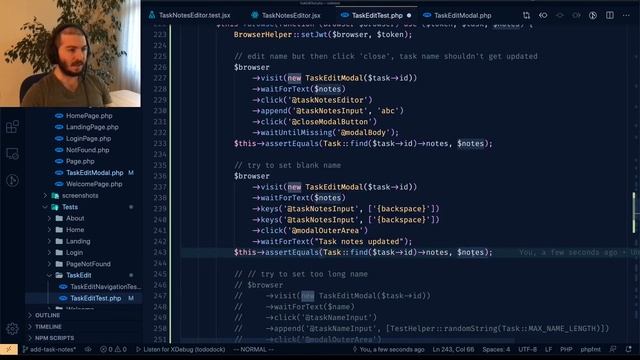Image resolution: width=640 pixels, height=360 pixels.
Task: Switch to TaskEditModal.php tab
Action: click(x=462, y=16)
